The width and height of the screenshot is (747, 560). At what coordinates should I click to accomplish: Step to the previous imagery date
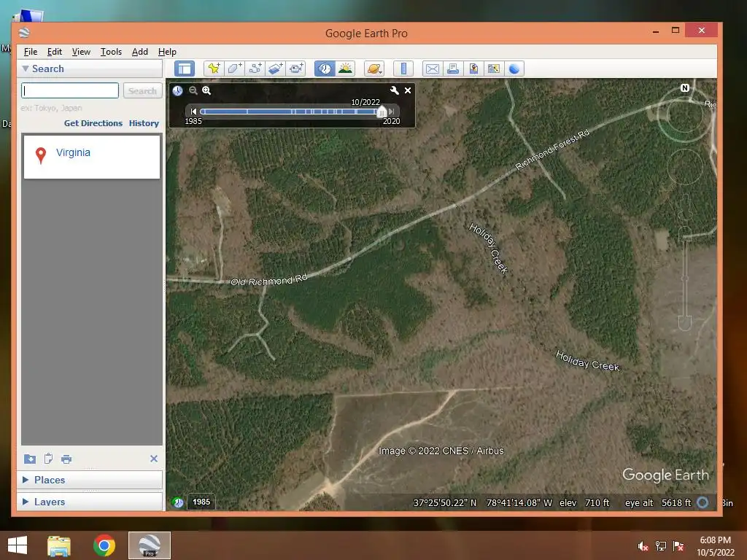click(193, 112)
